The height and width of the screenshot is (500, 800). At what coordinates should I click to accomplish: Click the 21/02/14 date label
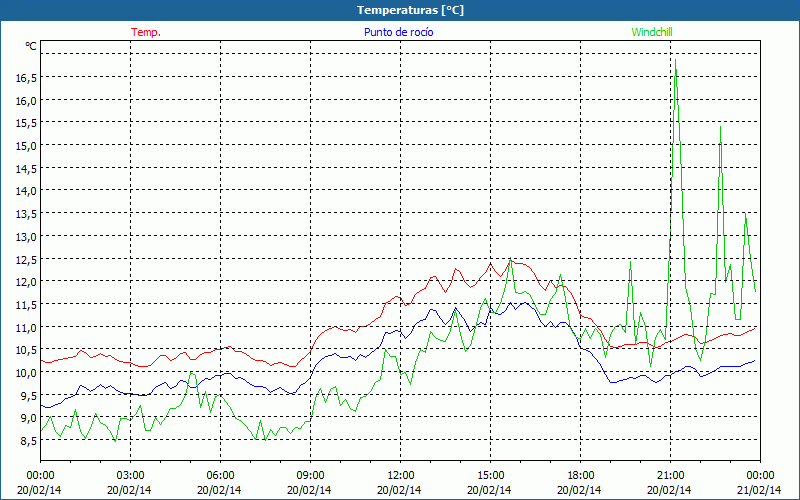coord(759,490)
